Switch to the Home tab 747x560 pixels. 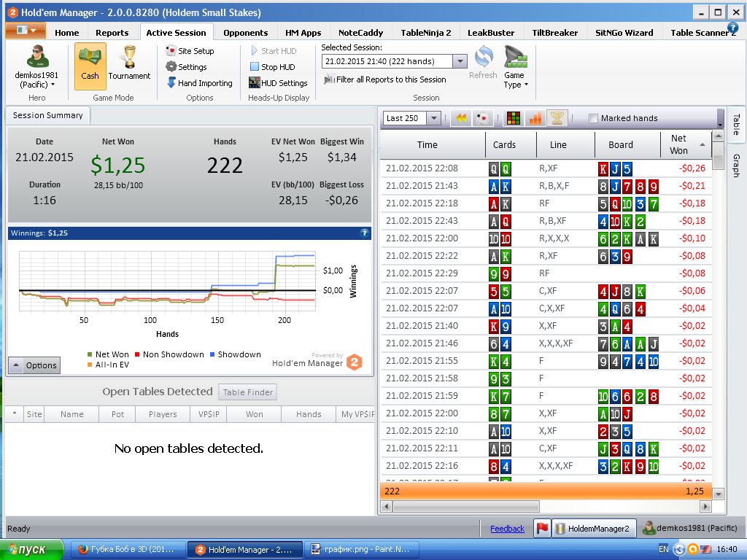[66, 32]
